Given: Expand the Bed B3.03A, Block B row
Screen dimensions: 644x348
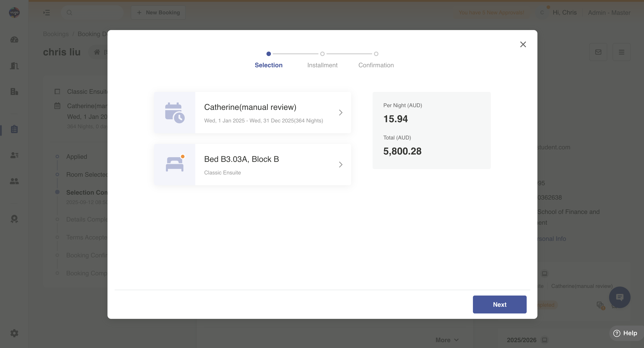Looking at the screenshot, I should pyautogui.click(x=341, y=165).
